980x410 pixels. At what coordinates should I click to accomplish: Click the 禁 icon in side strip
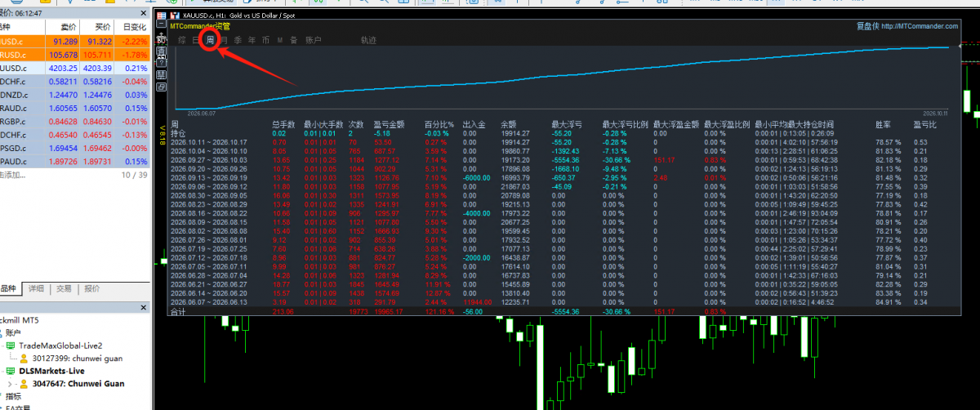point(162,74)
